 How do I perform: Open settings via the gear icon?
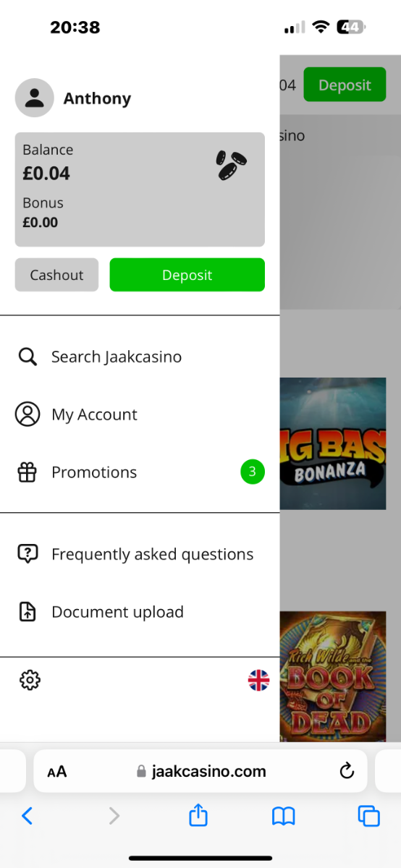(x=30, y=680)
